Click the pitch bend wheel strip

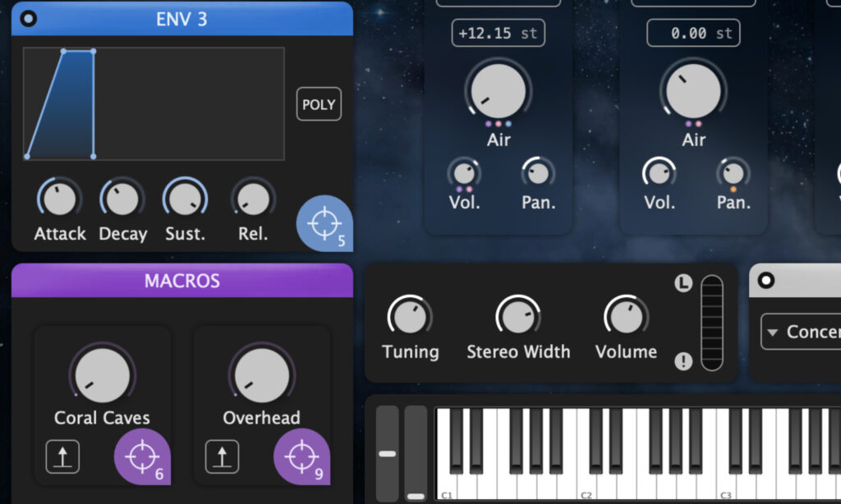[388, 454]
